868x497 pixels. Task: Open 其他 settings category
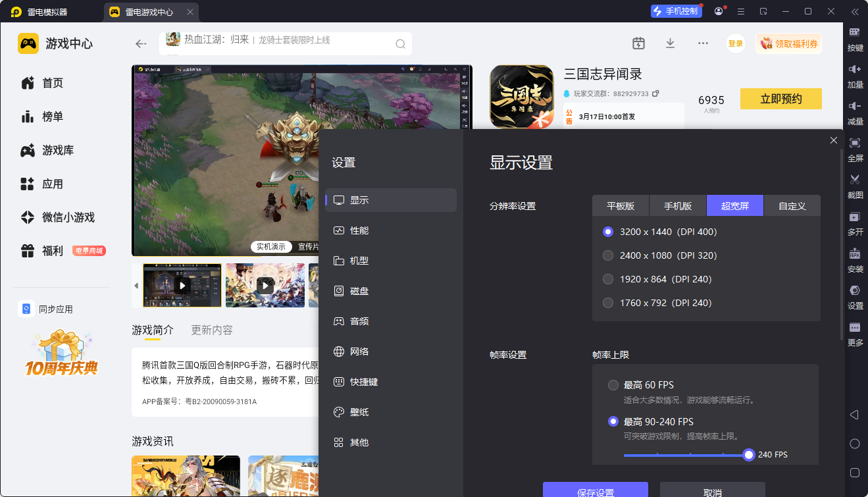pos(391,442)
